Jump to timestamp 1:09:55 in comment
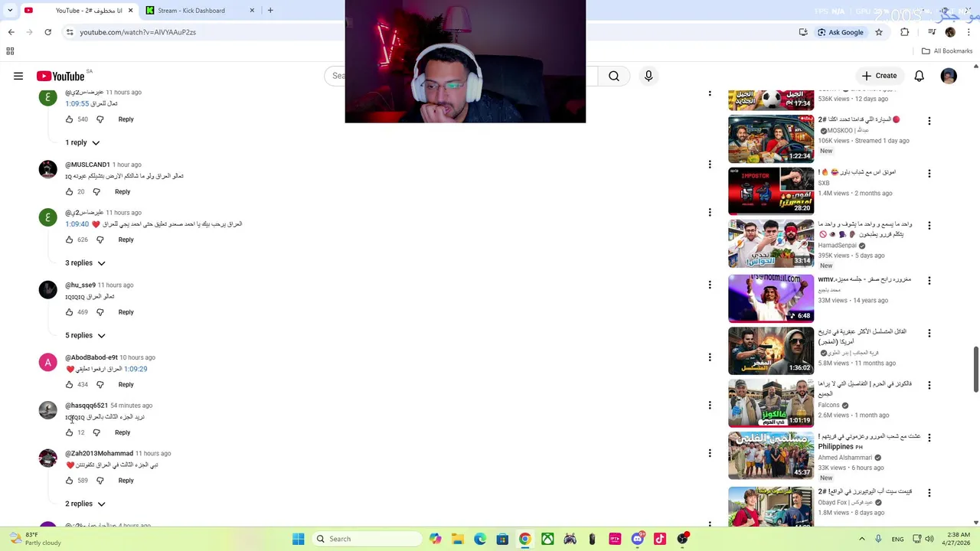Screen dimensions: 980x551 [77, 103]
